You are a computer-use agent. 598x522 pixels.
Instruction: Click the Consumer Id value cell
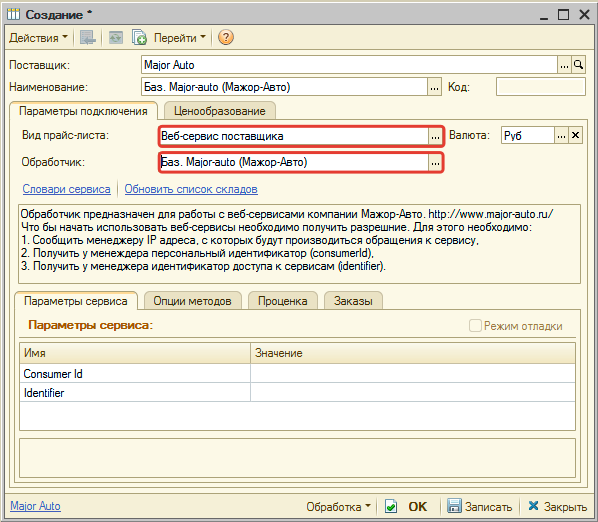point(413,374)
